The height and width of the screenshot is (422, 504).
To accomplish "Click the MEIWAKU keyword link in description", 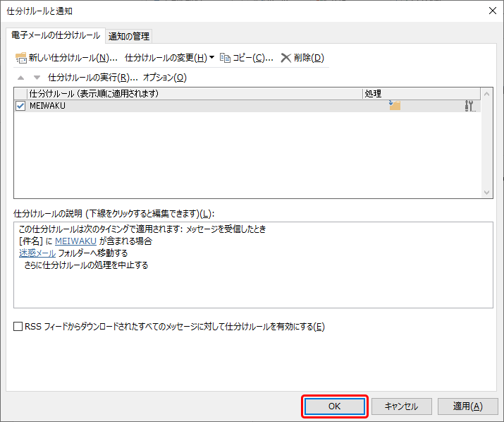I will click(x=75, y=241).
